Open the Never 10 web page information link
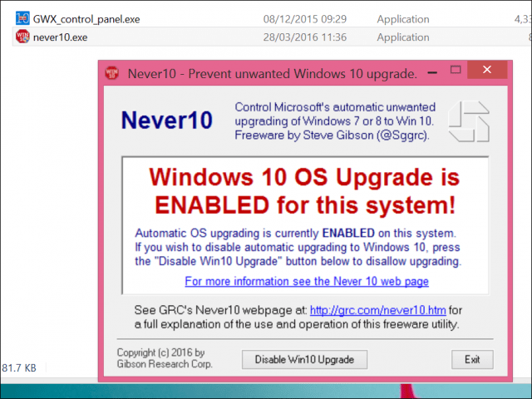This screenshot has height=399, width=532. coord(307,281)
